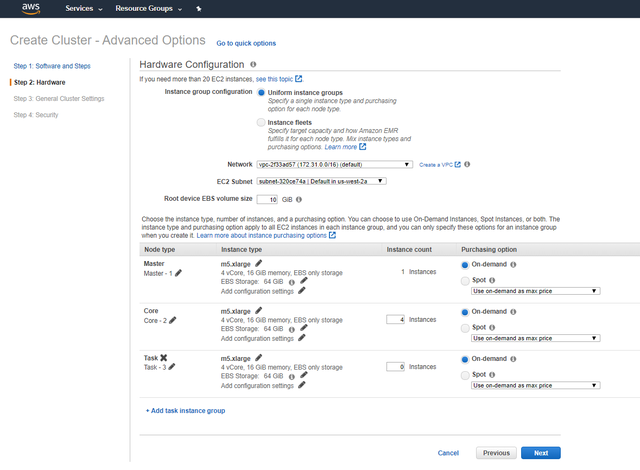Click the Task instance count field
The image size is (640, 470).
tap(396, 367)
